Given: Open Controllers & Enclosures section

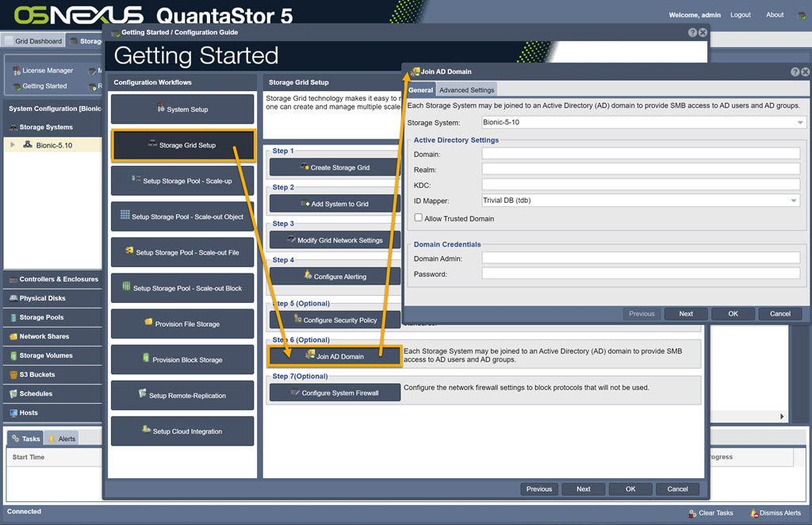Looking at the screenshot, I should (53, 279).
